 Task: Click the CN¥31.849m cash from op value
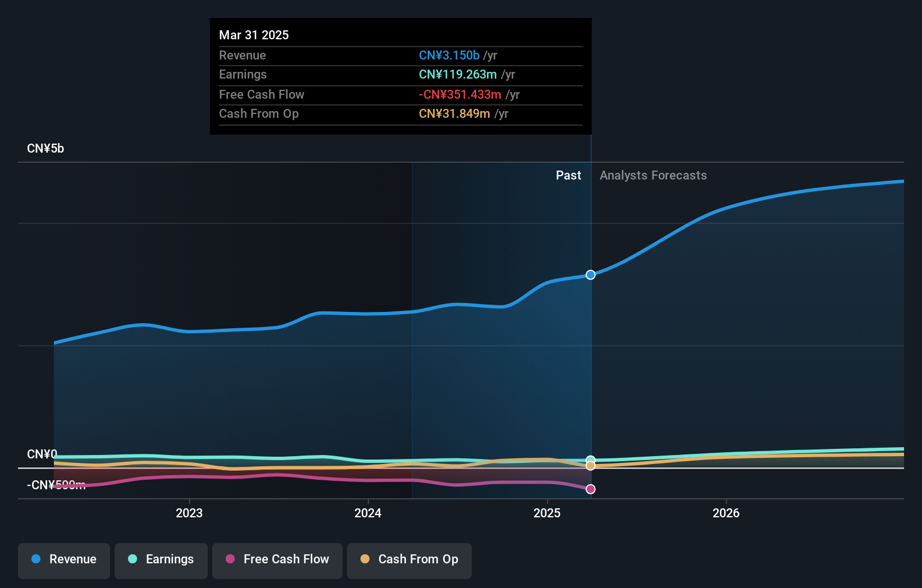click(x=454, y=114)
